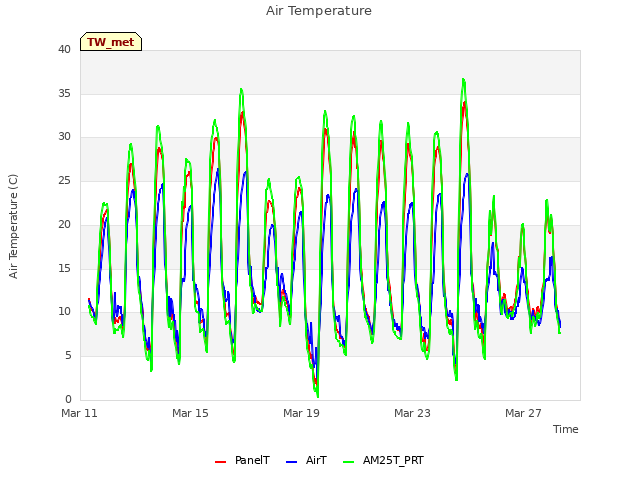Viewport: 640px width, 480px height.
Task: Click the Mar 23 x-axis tick label
Action: [x=412, y=413]
